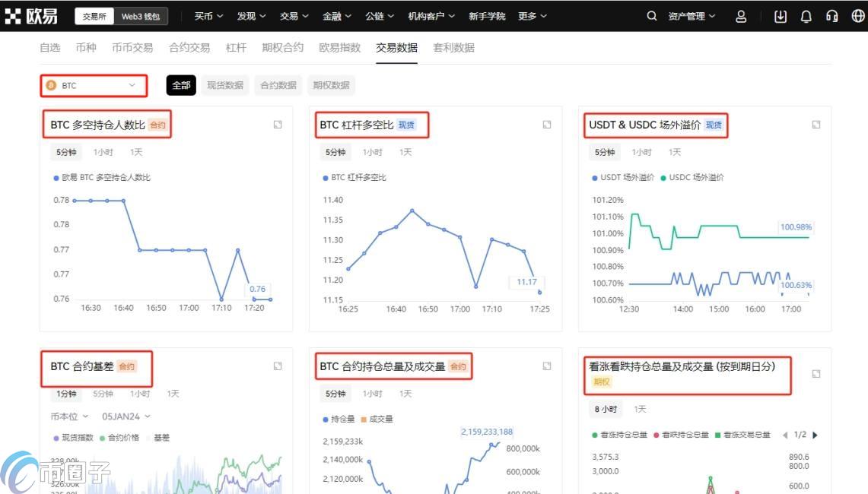Toggle the USDC 场外溢价 legend series

pos(692,177)
